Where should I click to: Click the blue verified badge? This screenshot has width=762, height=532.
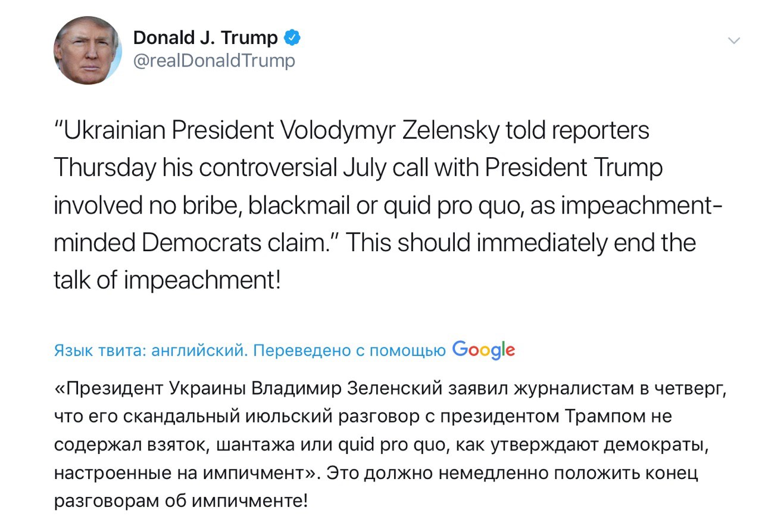tap(291, 38)
